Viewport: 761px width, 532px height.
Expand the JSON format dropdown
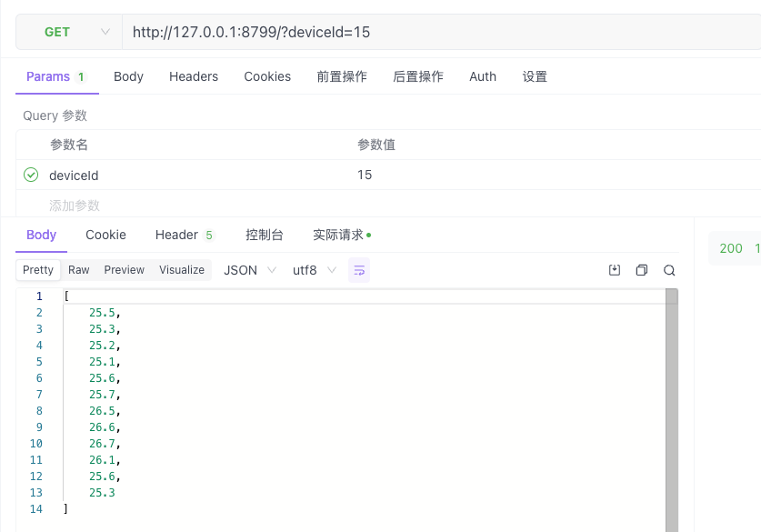point(250,270)
